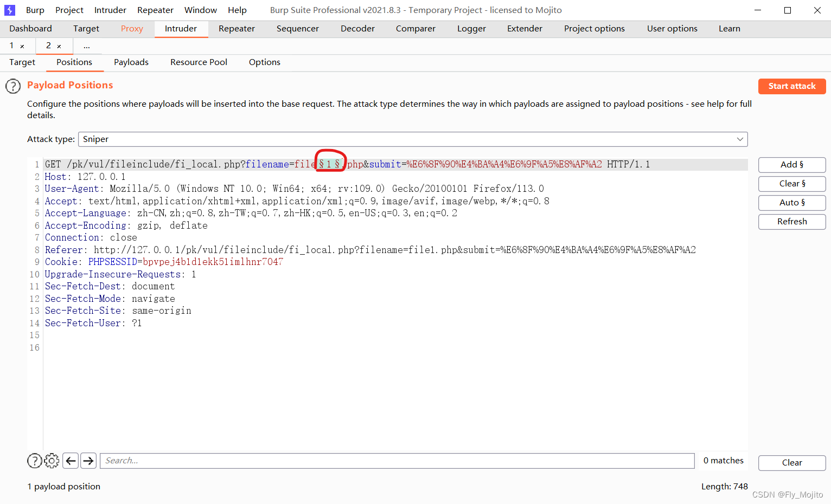
Task: Click the Accept-Language header line
Action: 251,213
